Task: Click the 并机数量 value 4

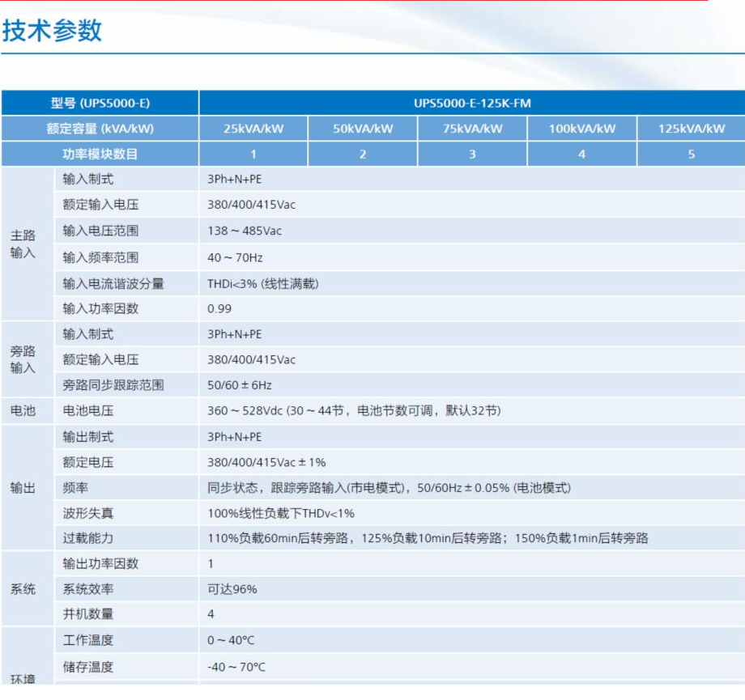Action: [x=211, y=614]
